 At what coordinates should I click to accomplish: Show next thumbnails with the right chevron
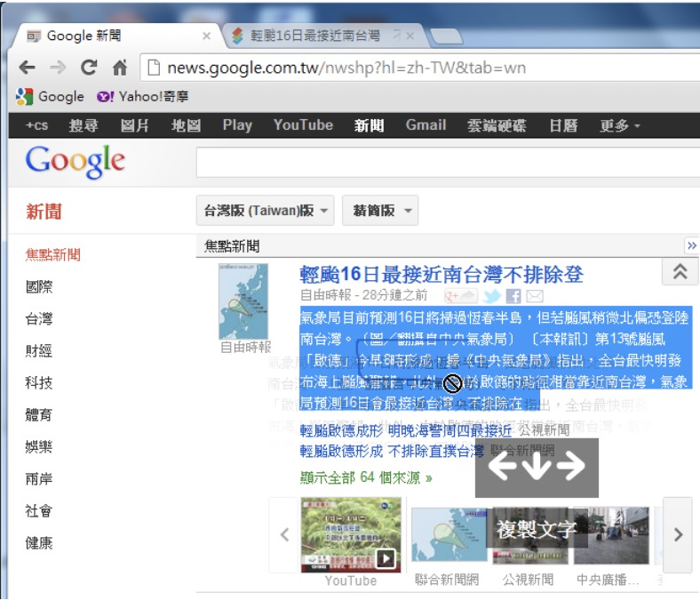[678, 534]
